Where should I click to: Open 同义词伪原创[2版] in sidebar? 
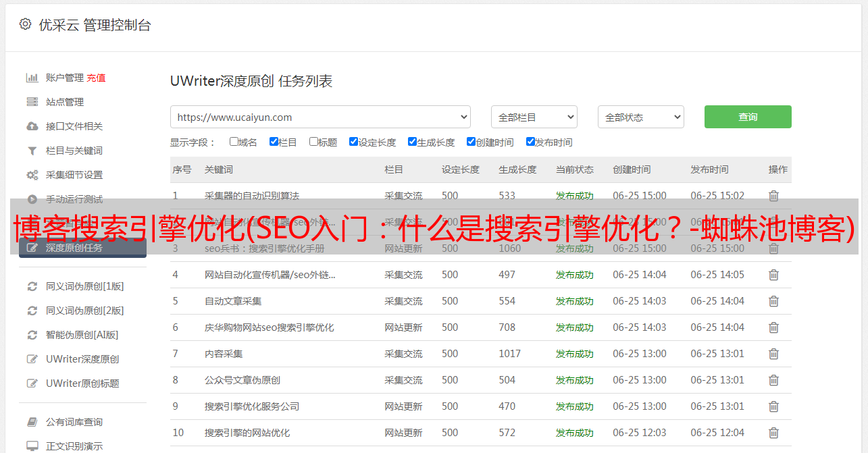[84, 311]
